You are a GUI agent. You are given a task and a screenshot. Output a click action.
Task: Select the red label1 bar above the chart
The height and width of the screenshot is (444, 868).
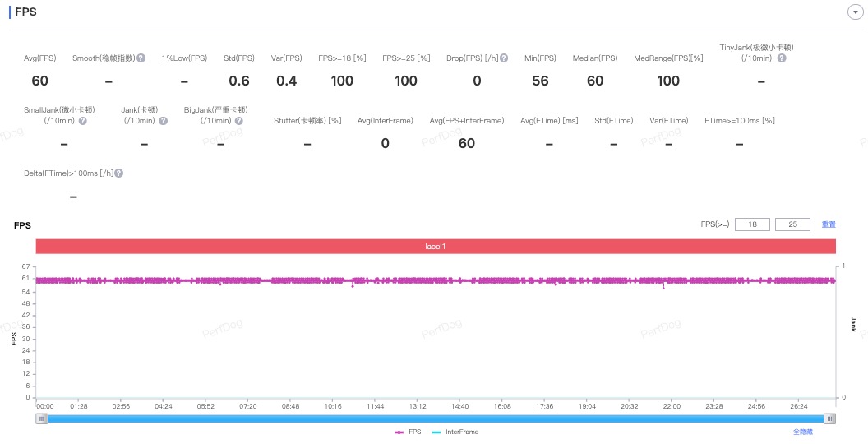pos(436,247)
